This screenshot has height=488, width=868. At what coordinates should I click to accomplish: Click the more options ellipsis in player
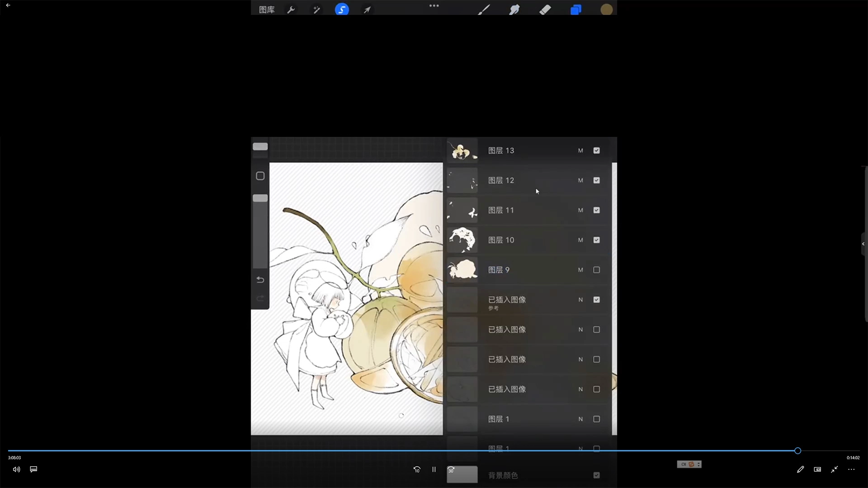pos(851,469)
